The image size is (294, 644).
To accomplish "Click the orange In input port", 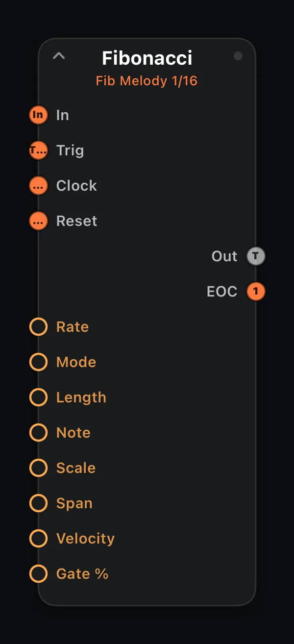I will click(38, 115).
